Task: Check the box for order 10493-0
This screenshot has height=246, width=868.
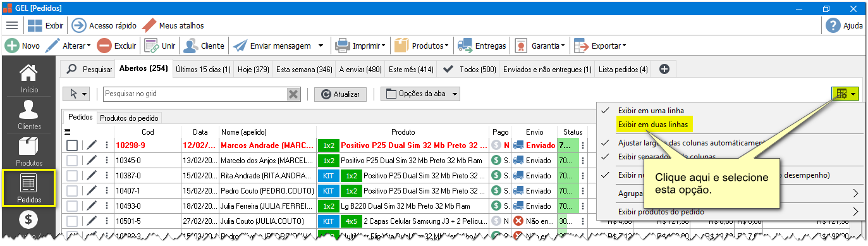Action: (x=73, y=206)
